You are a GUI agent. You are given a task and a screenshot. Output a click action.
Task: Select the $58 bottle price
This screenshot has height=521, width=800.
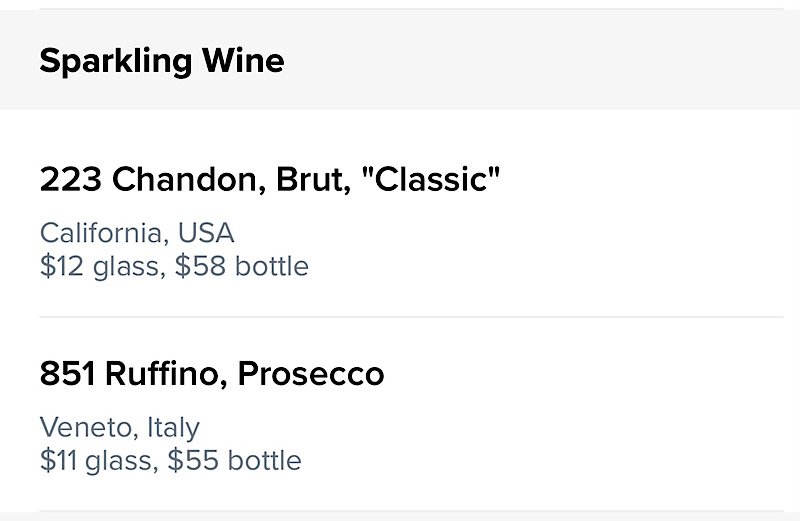click(241, 266)
